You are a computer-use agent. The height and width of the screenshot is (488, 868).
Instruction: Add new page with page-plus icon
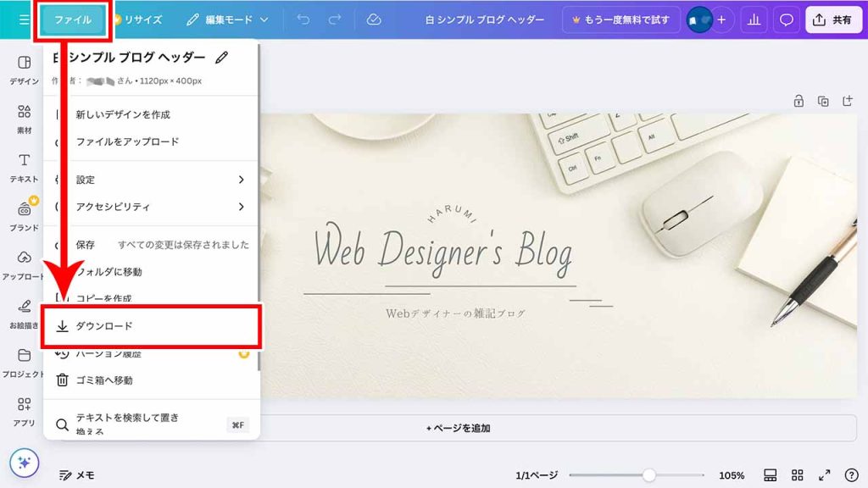pyautogui.click(x=848, y=102)
